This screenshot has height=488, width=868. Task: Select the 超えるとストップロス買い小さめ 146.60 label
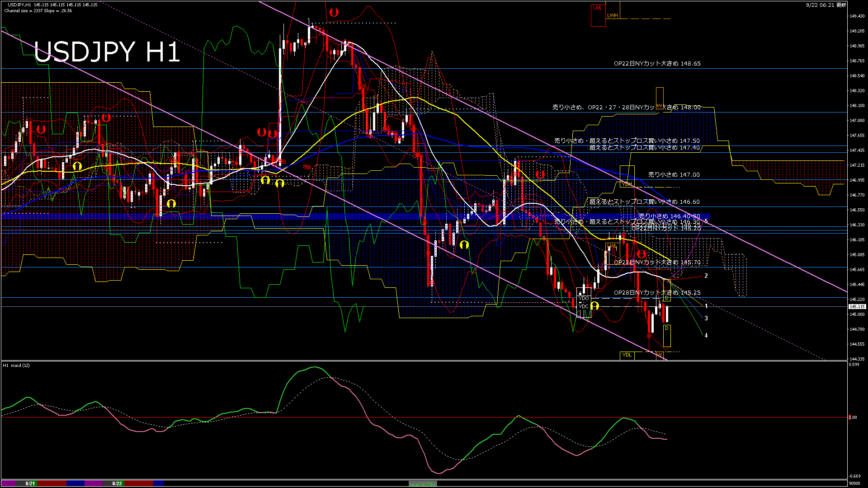click(644, 202)
